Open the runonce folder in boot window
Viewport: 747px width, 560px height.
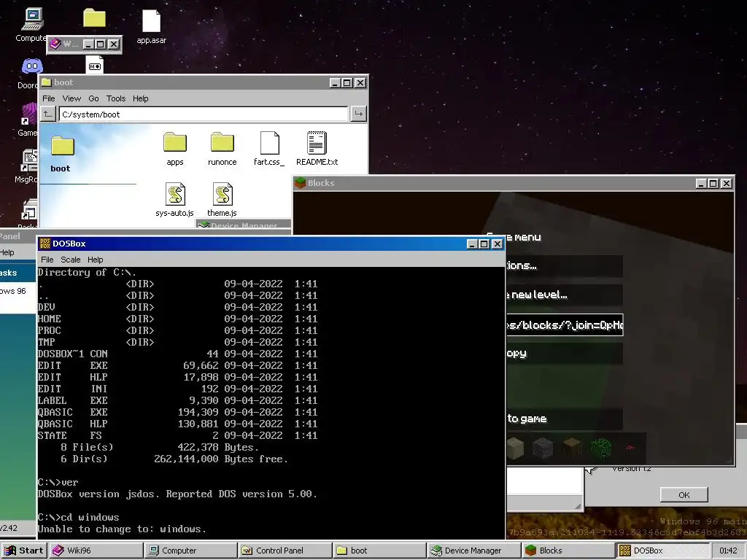pyautogui.click(x=222, y=149)
